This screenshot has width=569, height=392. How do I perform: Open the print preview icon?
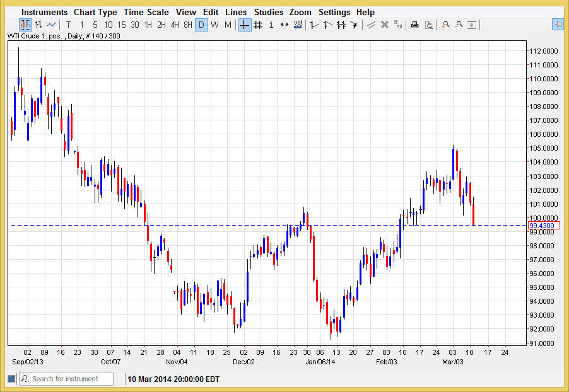click(428, 25)
